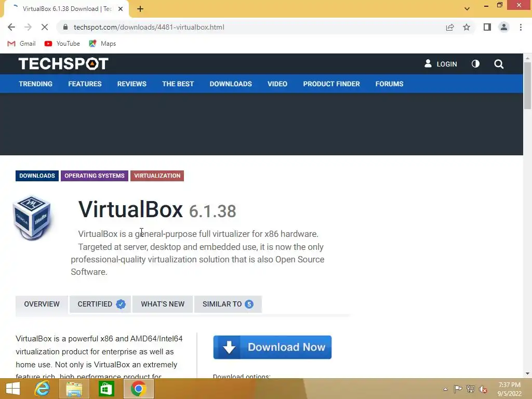Select the WHAT'S NEW tab

pyautogui.click(x=163, y=304)
